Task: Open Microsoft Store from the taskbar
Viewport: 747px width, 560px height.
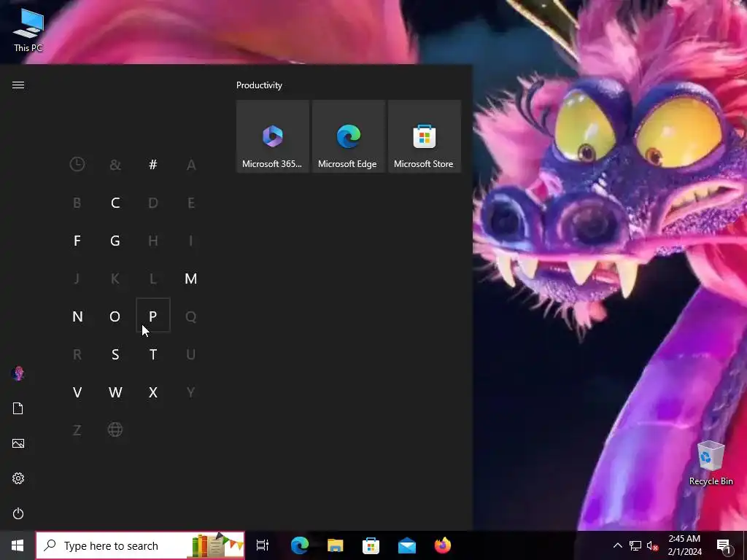Action: point(371,545)
